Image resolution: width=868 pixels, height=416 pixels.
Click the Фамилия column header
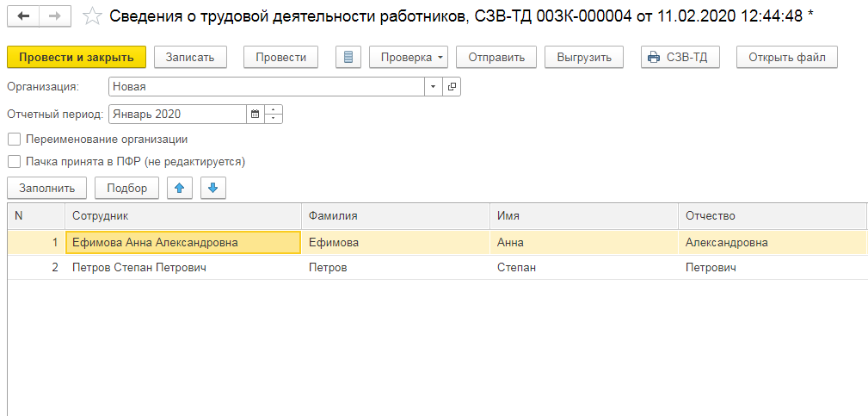pyautogui.click(x=395, y=215)
